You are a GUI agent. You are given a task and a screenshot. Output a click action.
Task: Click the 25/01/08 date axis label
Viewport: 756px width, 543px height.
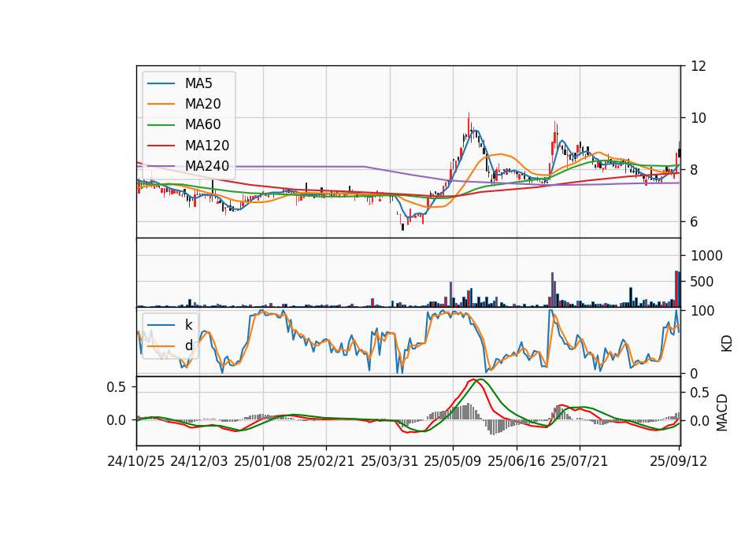point(263,461)
